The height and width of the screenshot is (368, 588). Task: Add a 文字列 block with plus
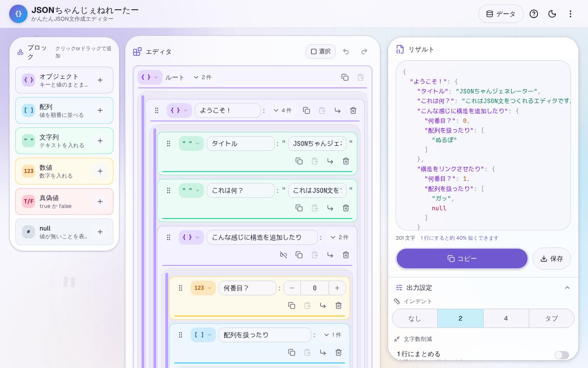pyautogui.click(x=100, y=141)
